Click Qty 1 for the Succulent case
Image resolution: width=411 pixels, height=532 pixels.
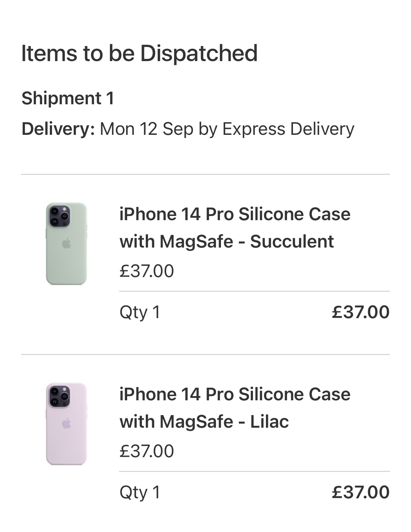coord(140,312)
